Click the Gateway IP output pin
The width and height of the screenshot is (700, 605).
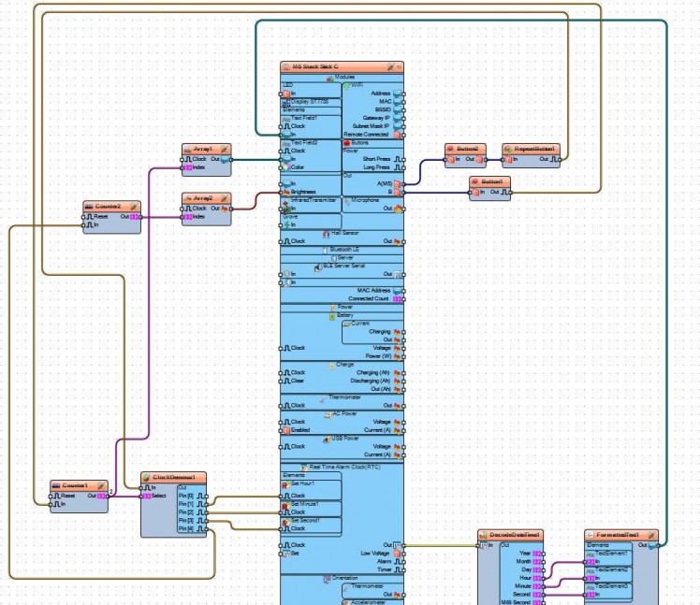[403, 119]
